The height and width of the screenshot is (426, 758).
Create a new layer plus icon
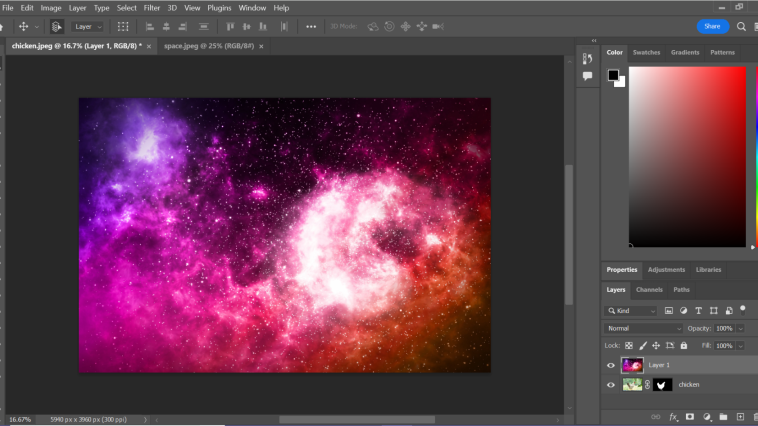click(x=740, y=417)
